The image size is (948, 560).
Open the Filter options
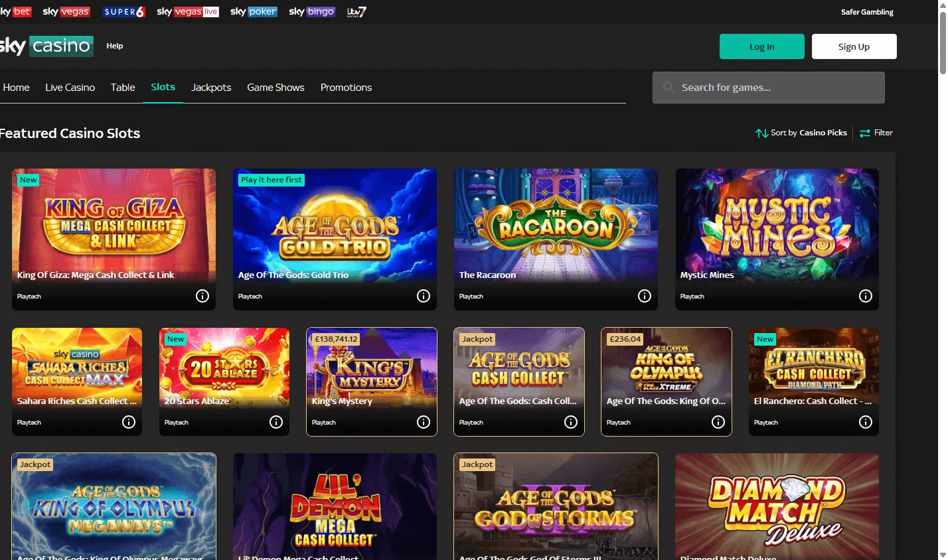point(876,133)
